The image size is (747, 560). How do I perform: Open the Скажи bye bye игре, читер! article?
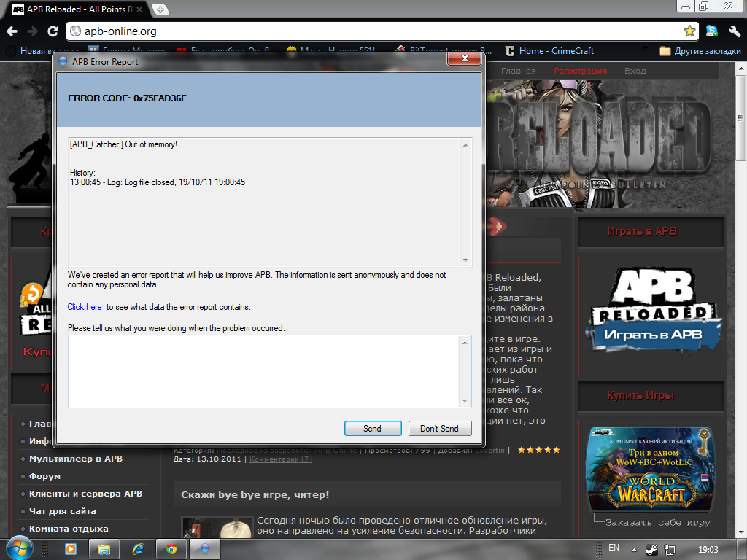coord(255,495)
